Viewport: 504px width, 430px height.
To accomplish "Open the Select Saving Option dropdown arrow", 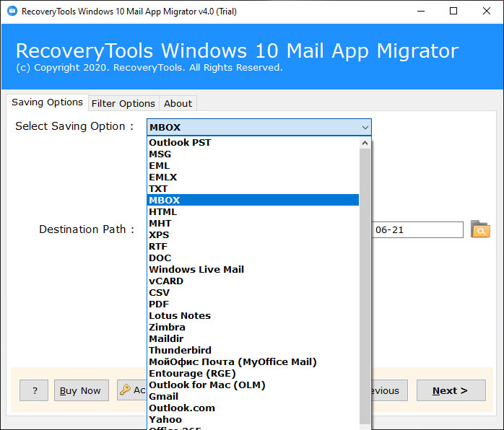I will (x=365, y=128).
